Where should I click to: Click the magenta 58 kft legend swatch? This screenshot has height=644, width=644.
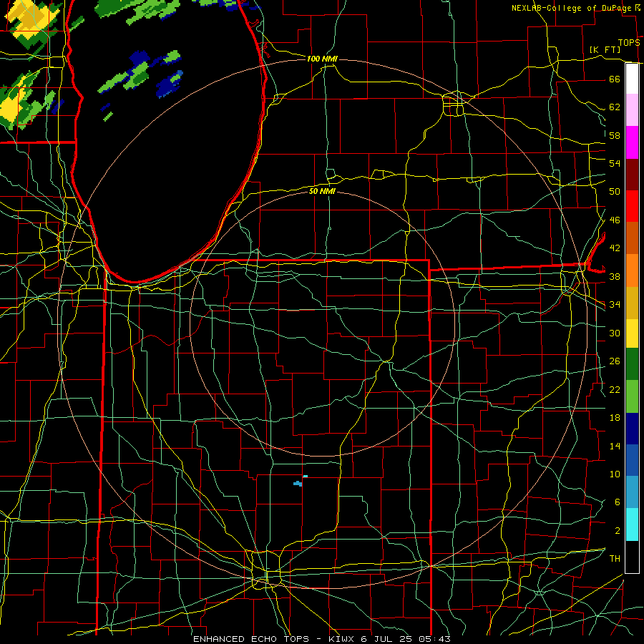pos(632,142)
